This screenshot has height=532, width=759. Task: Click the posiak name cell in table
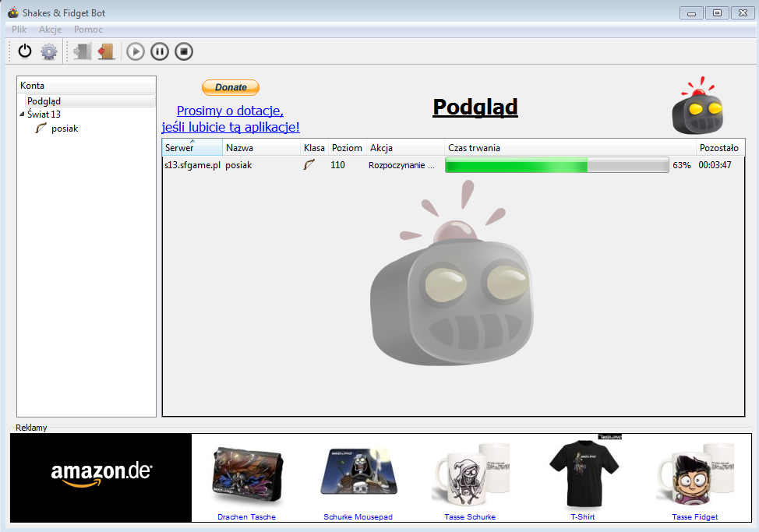pyautogui.click(x=238, y=165)
